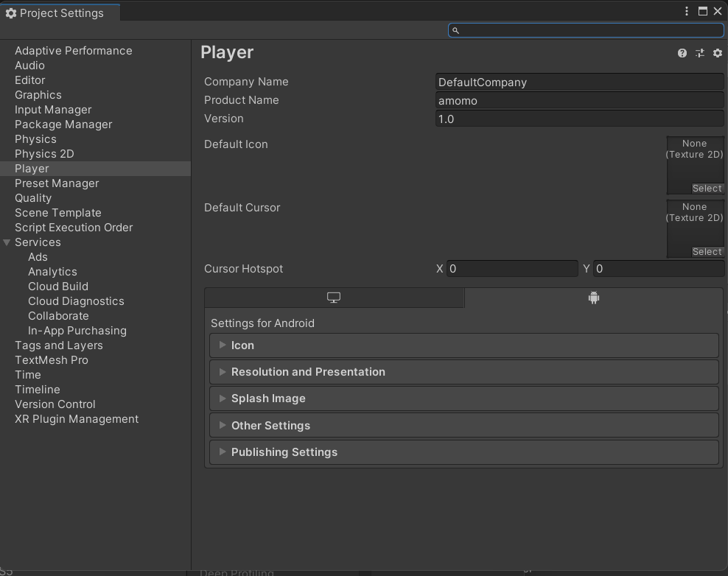Viewport: 728px width, 576px height.
Task: Click the Company Name label
Action: tap(246, 82)
